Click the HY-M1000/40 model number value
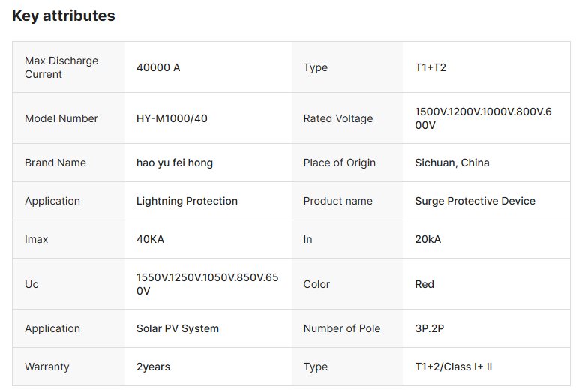The height and width of the screenshot is (392, 579). point(172,118)
